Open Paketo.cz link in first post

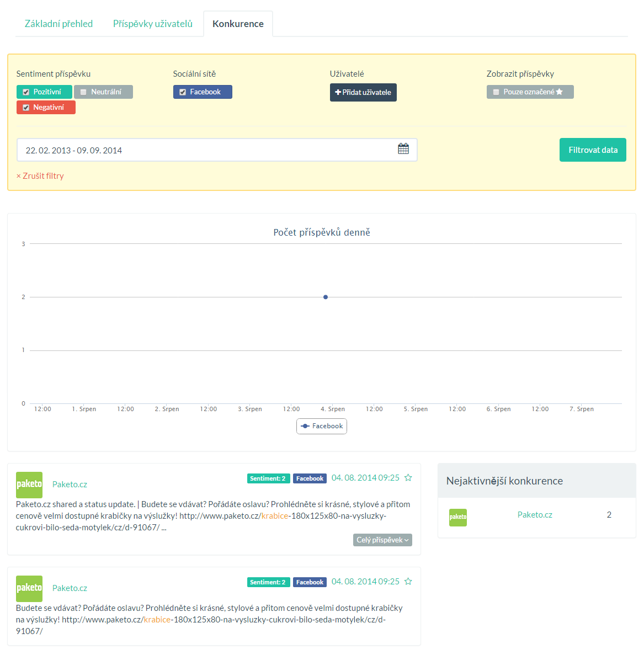[70, 485]
